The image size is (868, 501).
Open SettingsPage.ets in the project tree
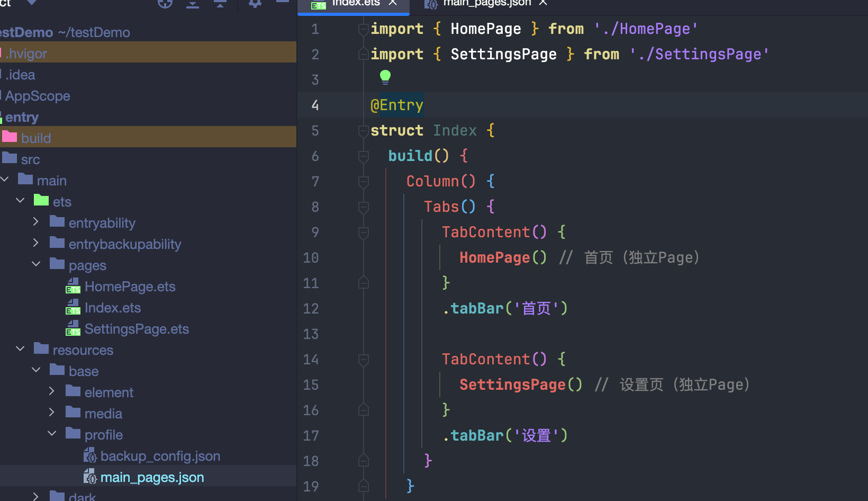click(x=137, y=329)
